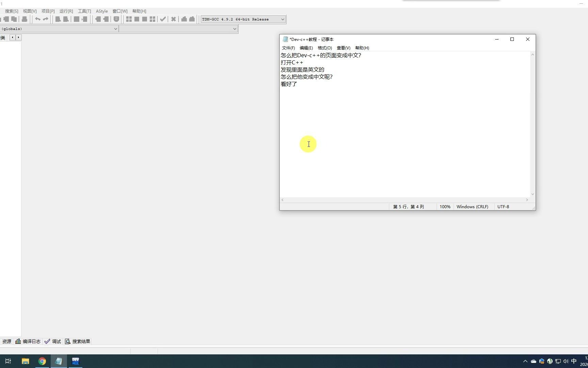Click the Replace icon in Dev-C++ toolbar
The image size is (588, 368).
coord(66,19)
